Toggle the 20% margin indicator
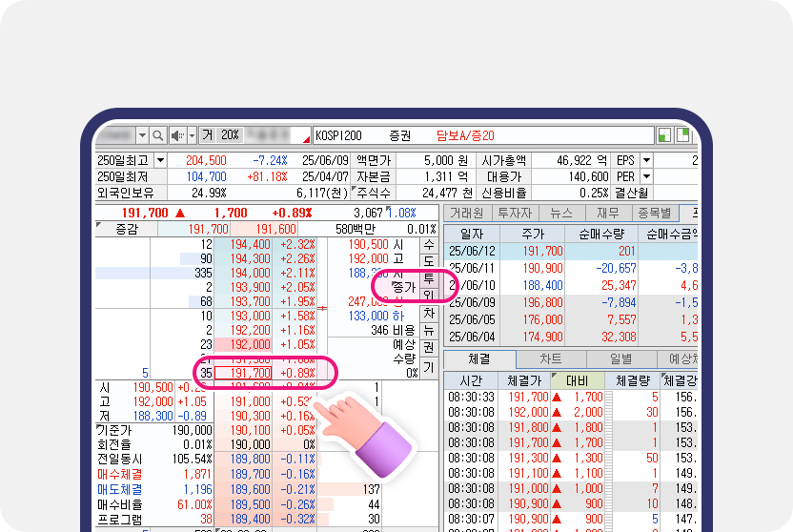 [230, 135]
